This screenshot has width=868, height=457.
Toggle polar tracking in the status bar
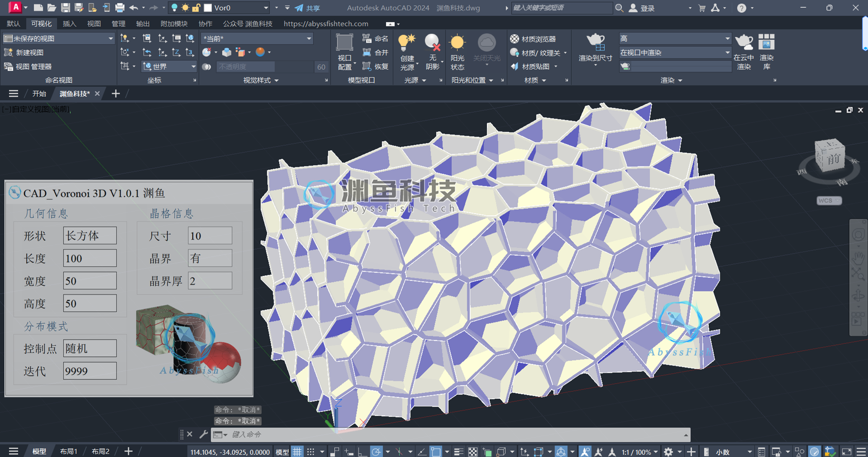coord(376,451)
